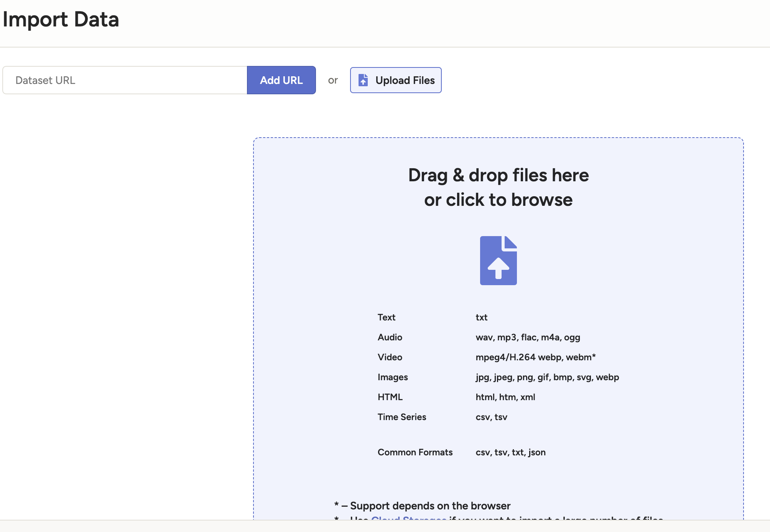
Task: Click the 'Time Series' format label
Action: 402,417
